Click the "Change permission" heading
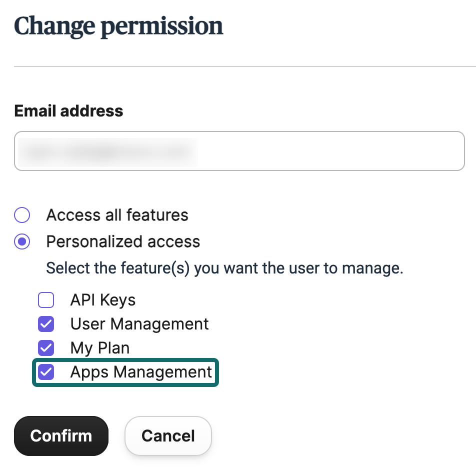This screenshot has width=476, height=467. (119, 26)
